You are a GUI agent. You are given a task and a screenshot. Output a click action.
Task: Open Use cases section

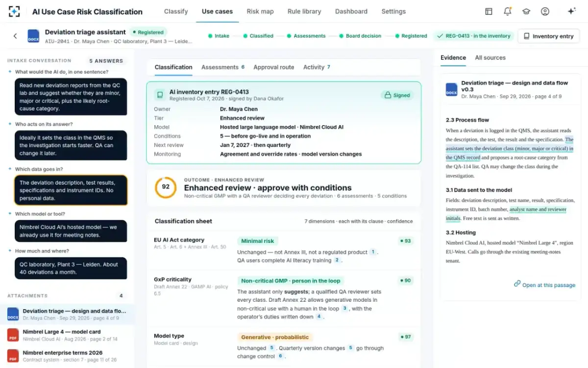coord(217,11)
